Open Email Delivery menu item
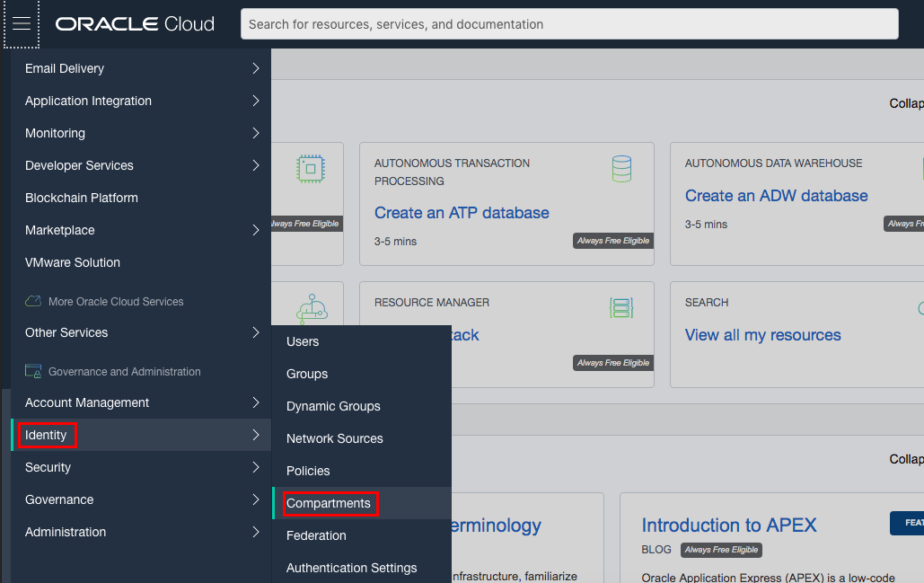The width and height of the screenshot is (924, 583). pyautogui.click(x=141, y=68)
